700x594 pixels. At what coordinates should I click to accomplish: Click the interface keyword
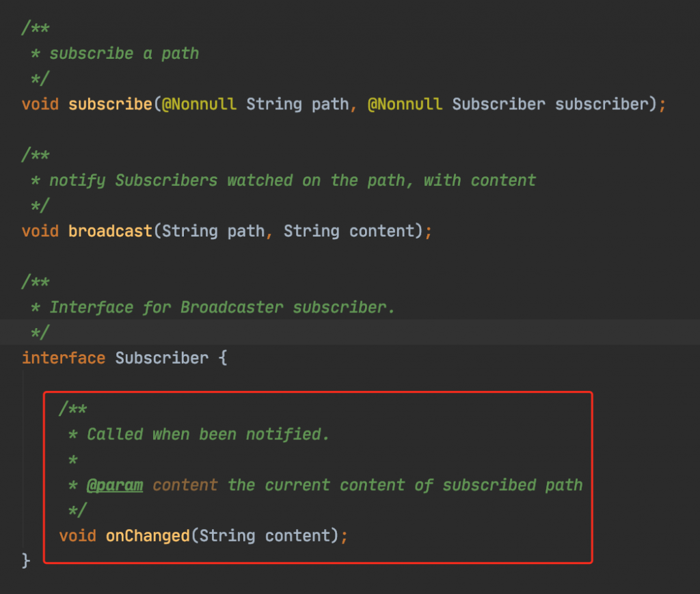coord(63,358)
